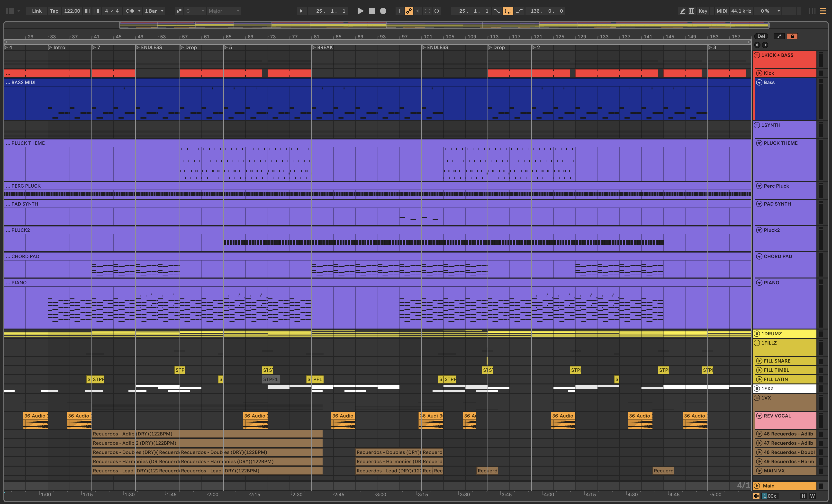Delete locator with Del button
Image resolution: width=832 pixels, height=504 pixels.
tap(761, 36)
